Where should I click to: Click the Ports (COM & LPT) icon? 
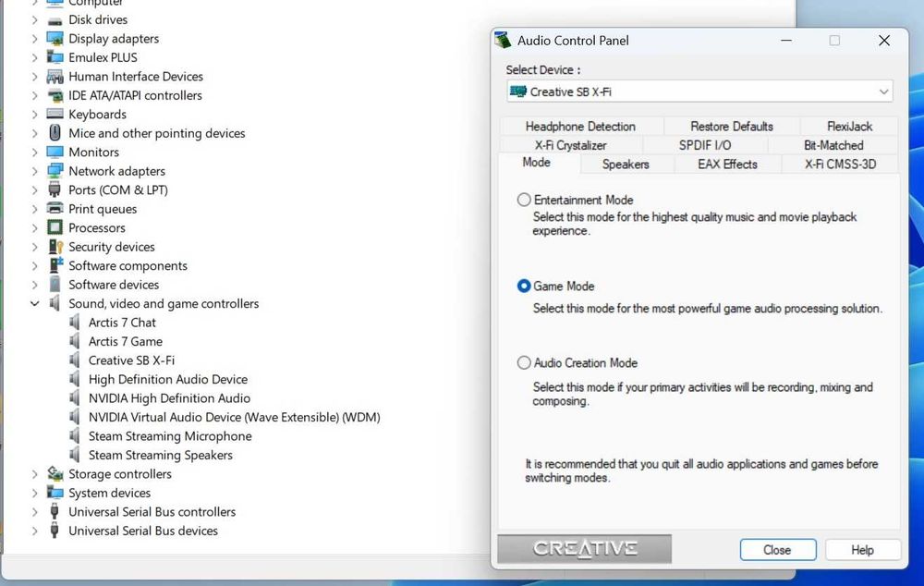(x=55, y=189)
